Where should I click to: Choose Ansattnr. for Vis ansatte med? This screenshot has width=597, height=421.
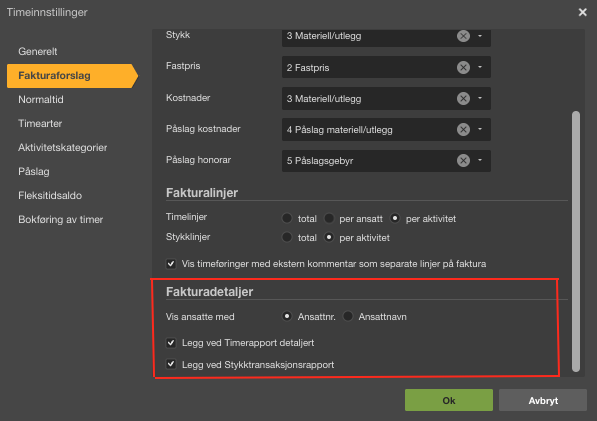(x=287, y=316)
